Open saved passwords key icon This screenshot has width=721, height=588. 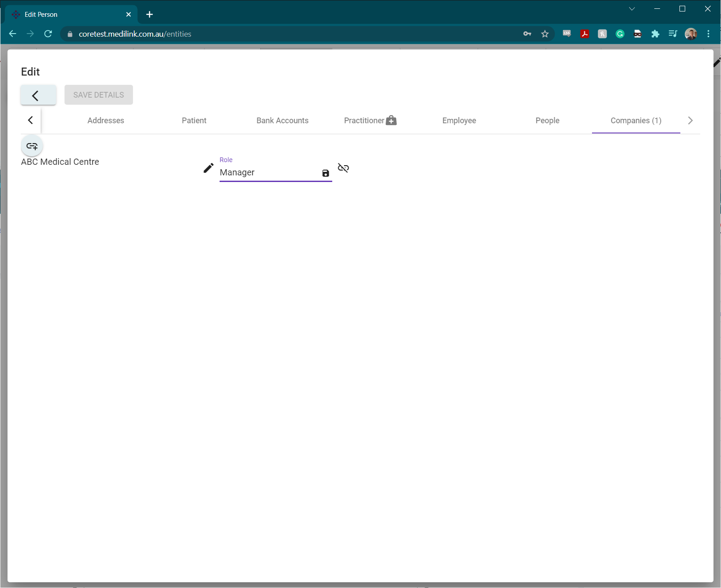coord(527,34)
